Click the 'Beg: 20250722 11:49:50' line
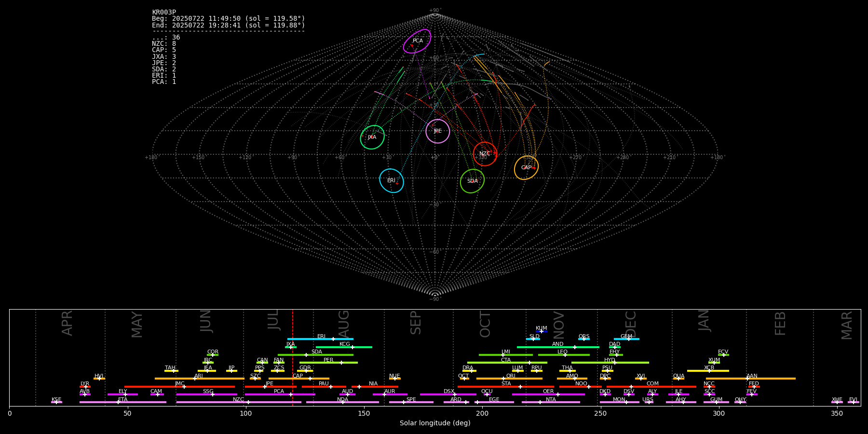The image size is (868, 434). click(229, 19)
